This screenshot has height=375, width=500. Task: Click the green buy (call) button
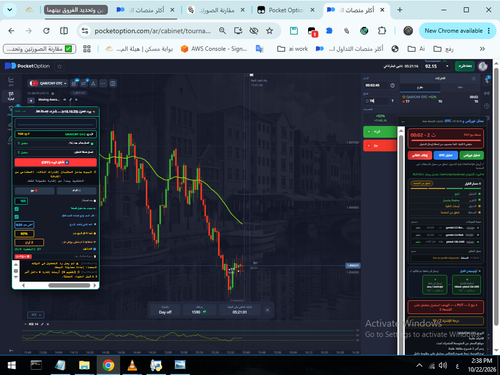click(x=380, y=132)
